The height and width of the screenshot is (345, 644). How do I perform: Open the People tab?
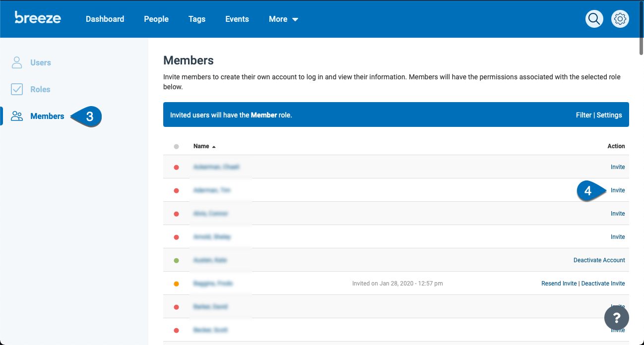coord(156,19)
